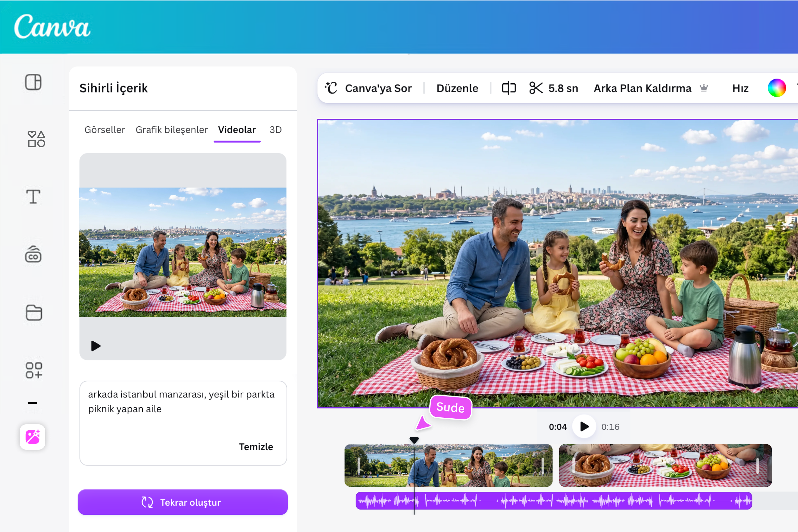The image size is (798, 532).
Task: Click the 0:16 total duration label
Action: coord(611,427)
